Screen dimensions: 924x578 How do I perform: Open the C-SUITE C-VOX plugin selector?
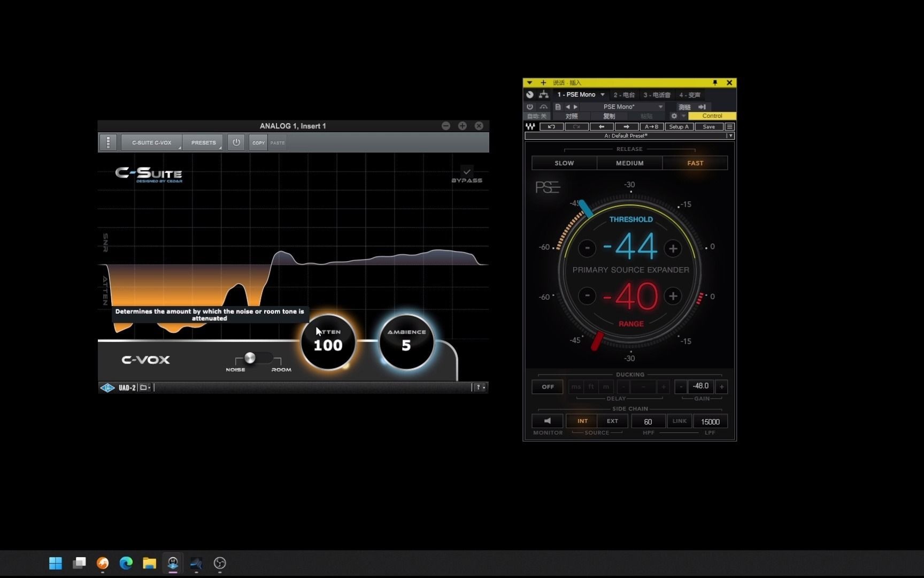(152, 142)
